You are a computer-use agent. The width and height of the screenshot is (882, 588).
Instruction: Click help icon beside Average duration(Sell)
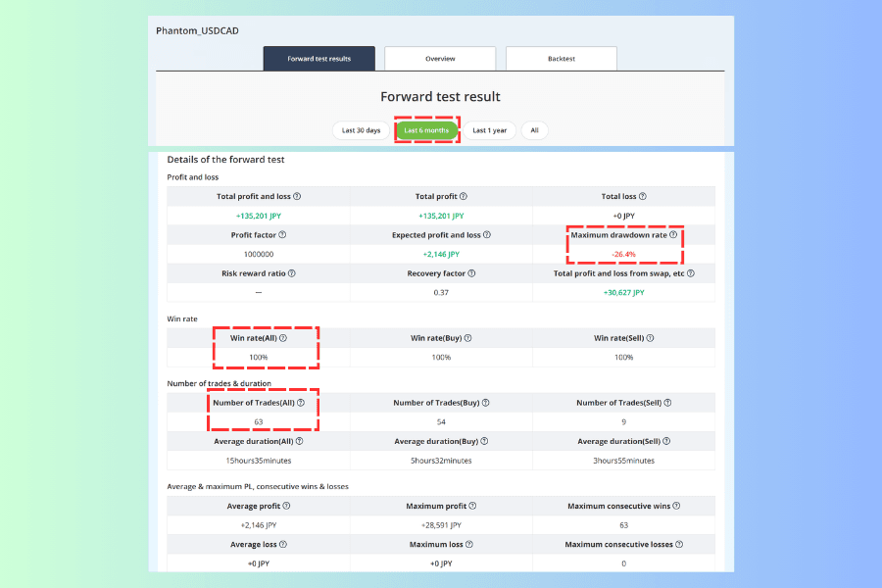point(666,441)
